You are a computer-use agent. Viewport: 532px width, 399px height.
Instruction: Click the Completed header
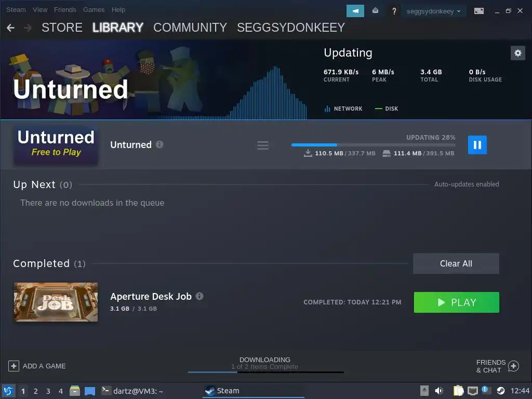coord(49,263)
